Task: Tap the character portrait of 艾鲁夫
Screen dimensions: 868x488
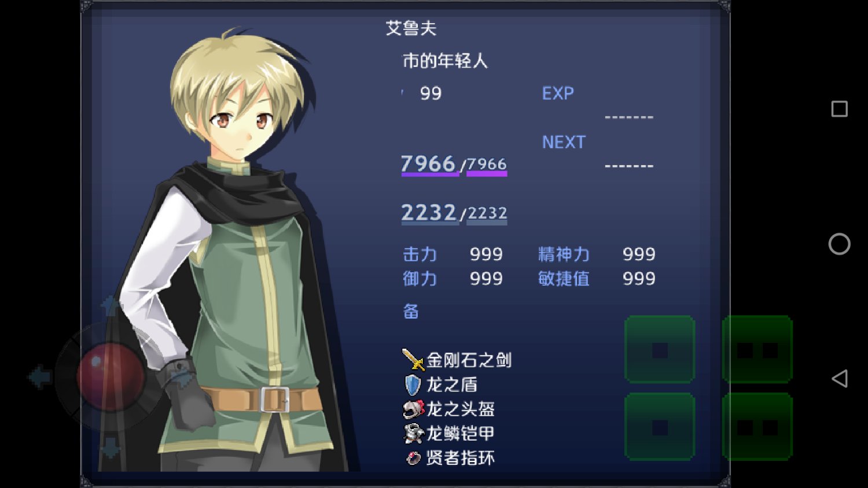Action: (231, 249)
